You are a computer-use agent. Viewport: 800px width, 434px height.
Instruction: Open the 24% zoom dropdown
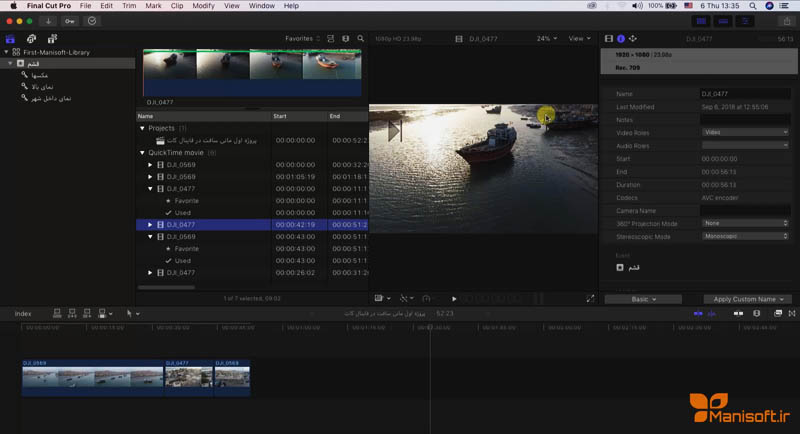point(546,39)
